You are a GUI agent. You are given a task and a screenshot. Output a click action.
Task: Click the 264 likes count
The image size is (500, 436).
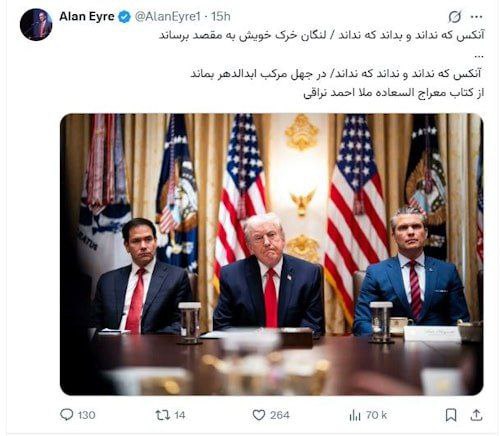point(280,415)
